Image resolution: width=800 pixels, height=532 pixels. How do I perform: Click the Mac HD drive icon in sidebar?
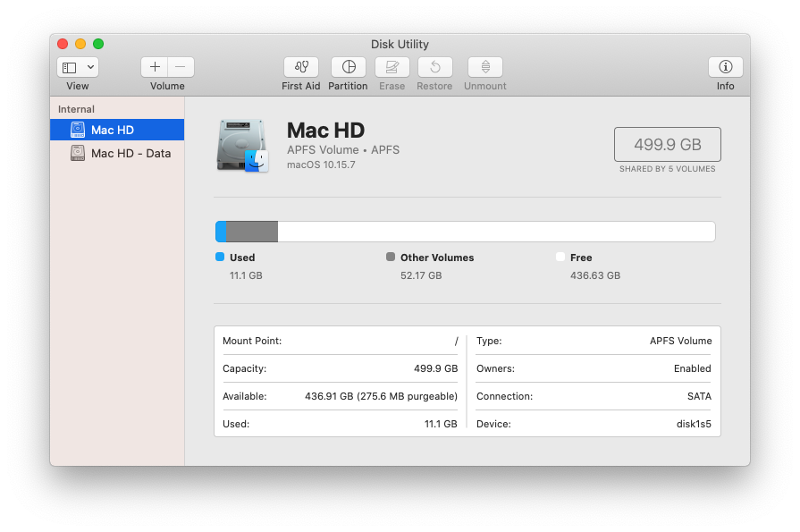78,130
